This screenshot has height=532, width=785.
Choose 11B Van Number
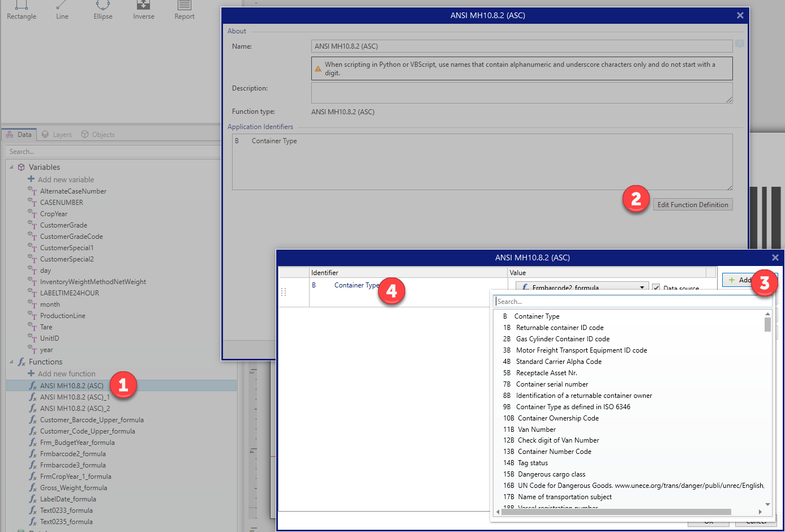[x=530, y=430]
